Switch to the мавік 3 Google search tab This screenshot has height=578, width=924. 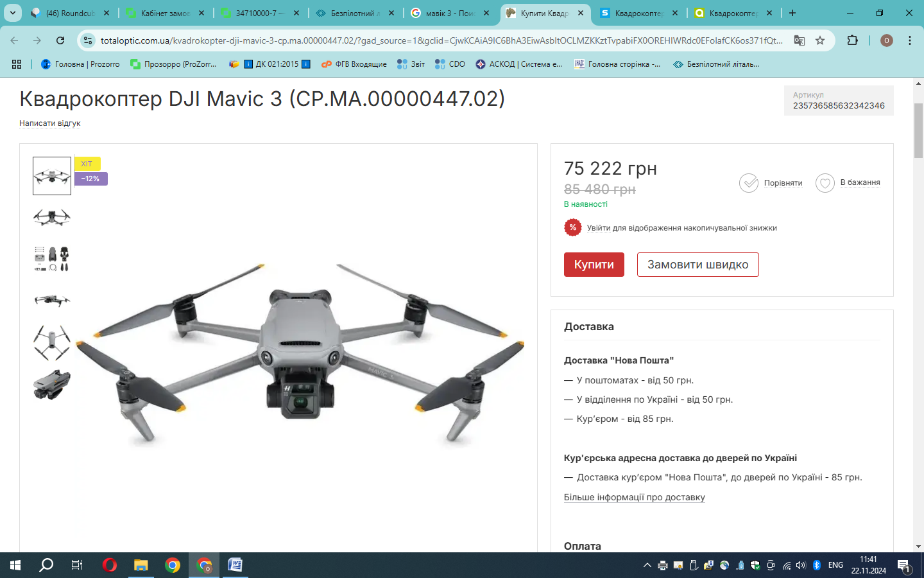449,13
